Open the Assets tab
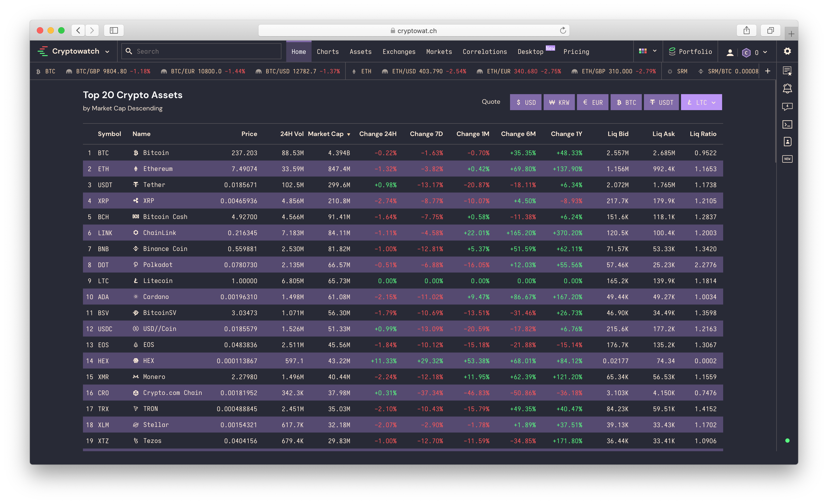 click(x=360, y=51)
